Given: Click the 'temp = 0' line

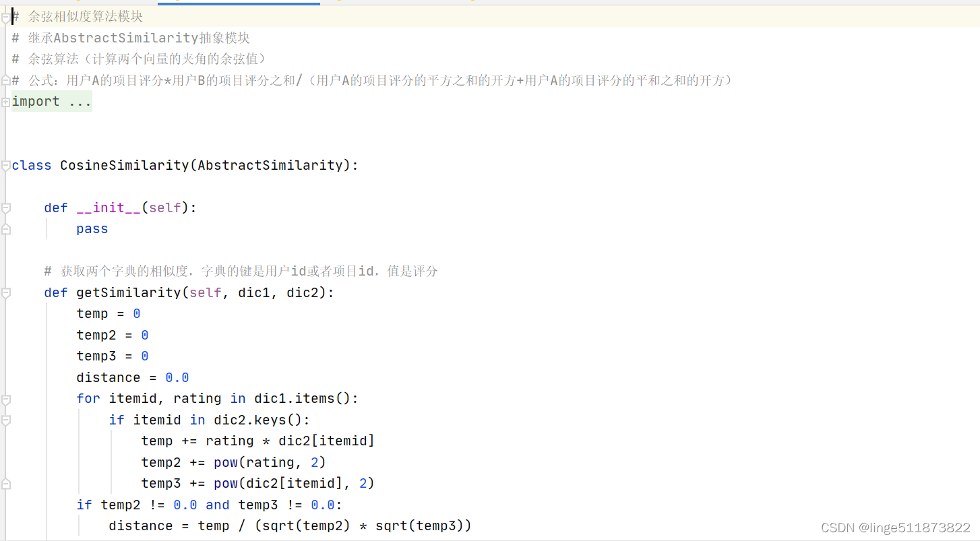Looking at the screenshot, I should click(x=109, y=313).
